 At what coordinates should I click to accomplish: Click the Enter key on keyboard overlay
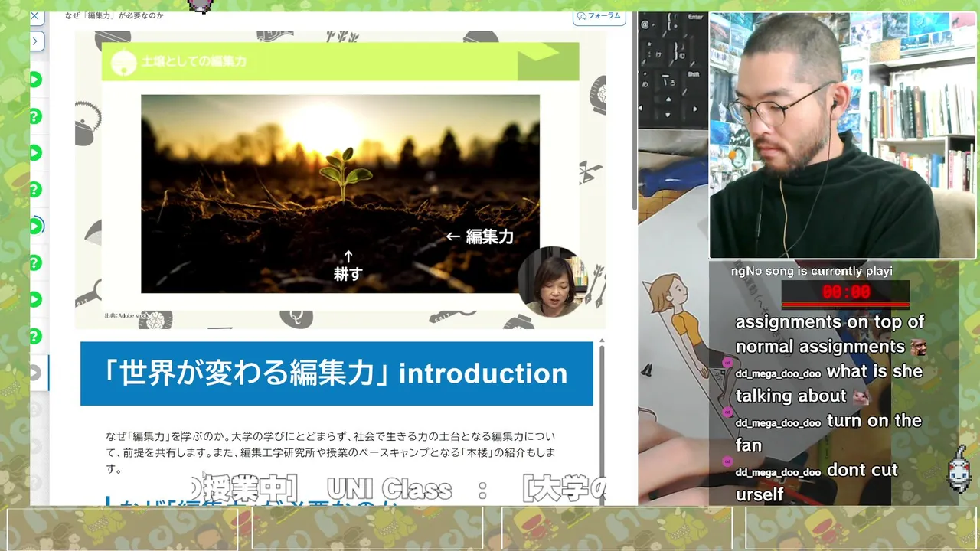pos(695,17)
